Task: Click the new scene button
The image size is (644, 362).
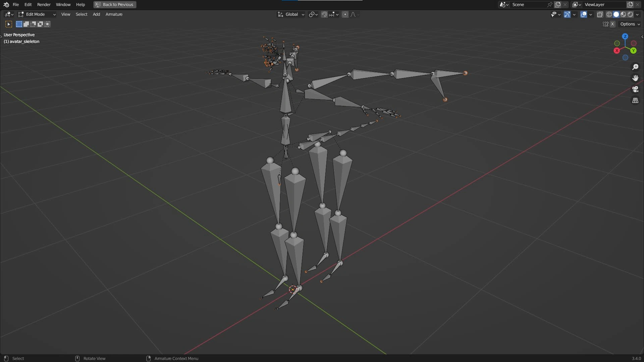Action: pyautogui.click(x=558, y=5)
